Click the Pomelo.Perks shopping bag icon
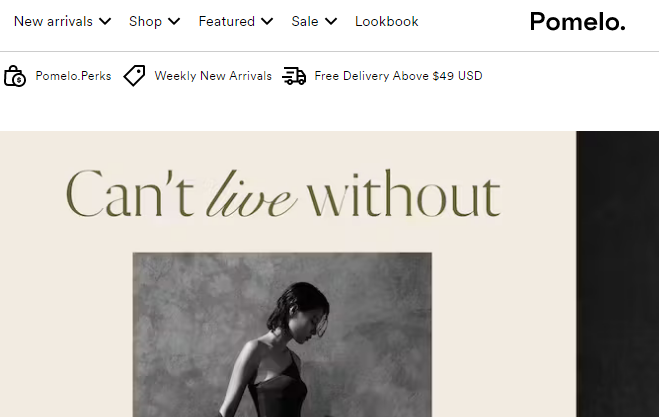The image size is (659, 417). pyautogui.click(x=15, y=76)
